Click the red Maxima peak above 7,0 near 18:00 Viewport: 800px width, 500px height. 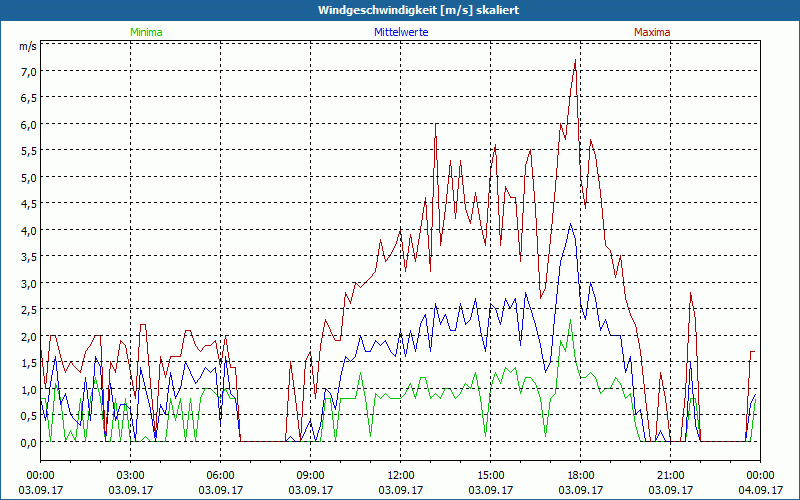point(576,60)
